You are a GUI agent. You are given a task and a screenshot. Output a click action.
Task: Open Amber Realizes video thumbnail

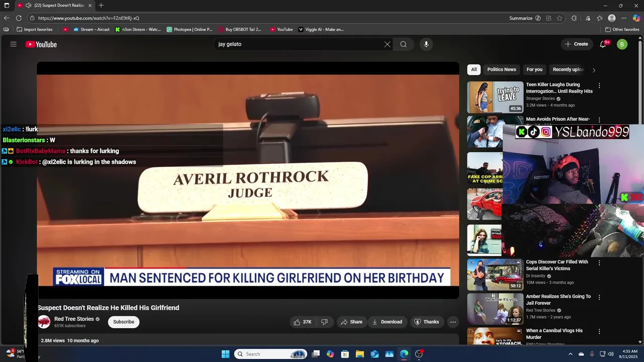[x=495, y=309]
